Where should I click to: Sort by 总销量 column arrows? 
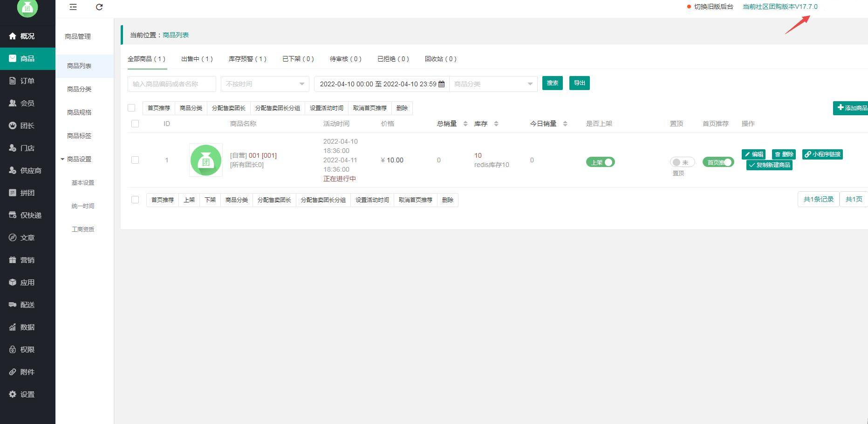point(465,124)
